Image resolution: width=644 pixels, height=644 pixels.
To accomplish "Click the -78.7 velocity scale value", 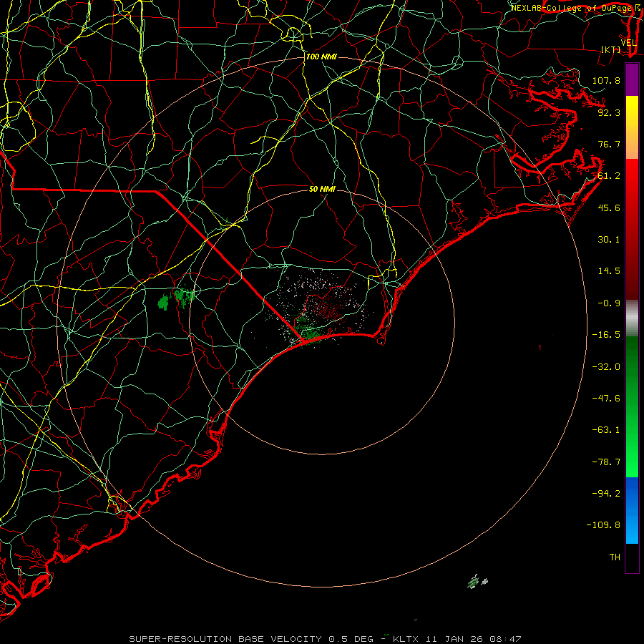I will coord(606,462).
